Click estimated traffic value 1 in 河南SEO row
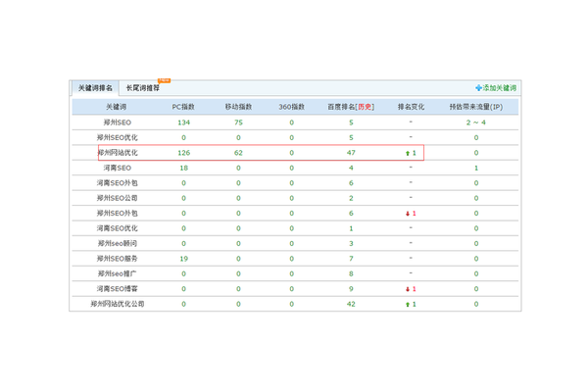 [x=476, y=168]
